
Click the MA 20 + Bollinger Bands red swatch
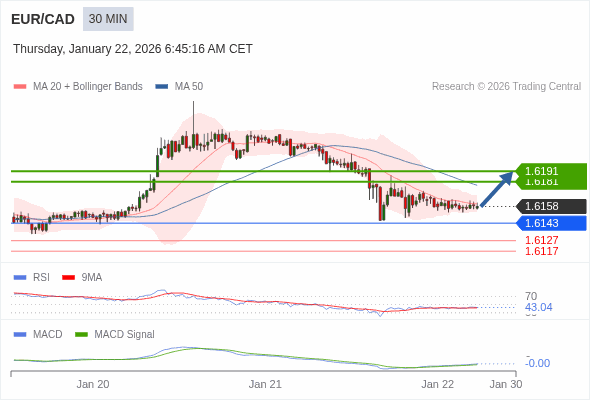(20, 87)
